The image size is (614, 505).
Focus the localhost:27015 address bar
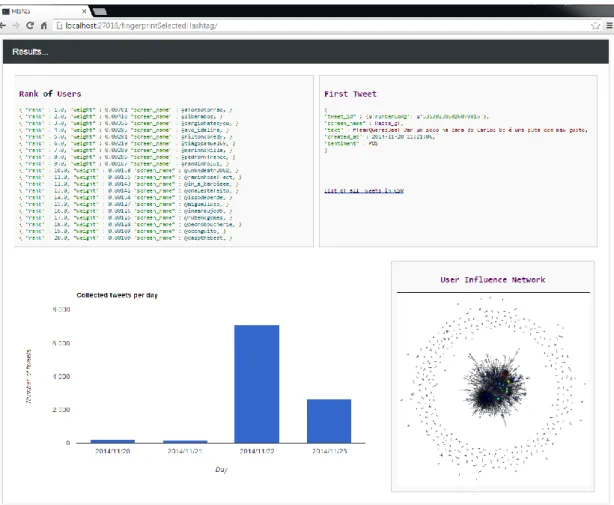click(323, 25)
